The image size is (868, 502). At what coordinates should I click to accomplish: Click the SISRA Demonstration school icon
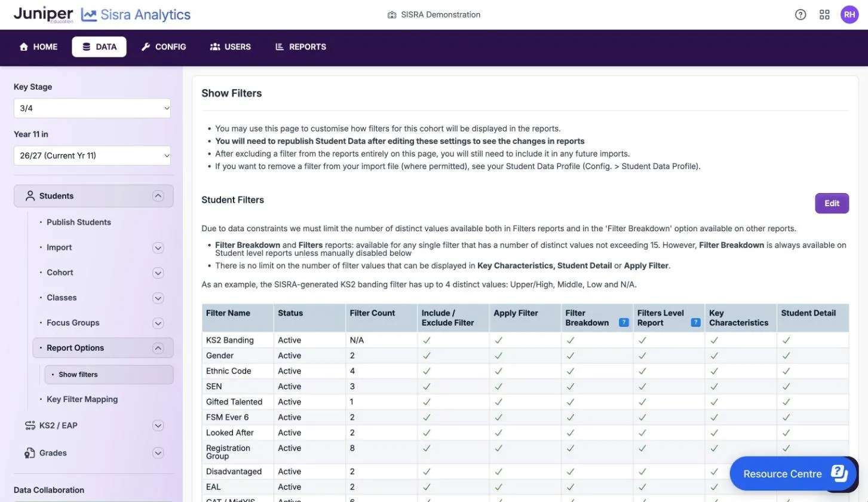(x=392, y=15)
